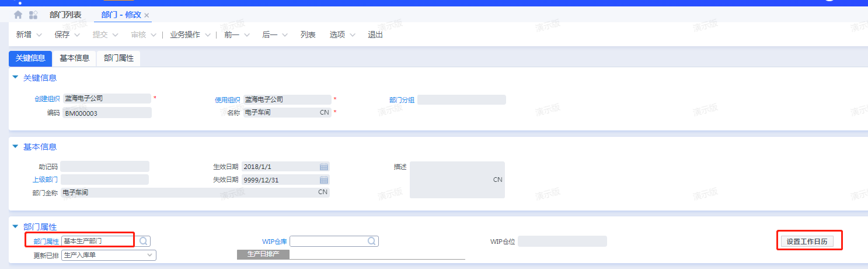The height and width of the screenshot is (269, 868).
Task: Click the 部门属性 search magnifier icon
Action: click(x=143, y=241)
